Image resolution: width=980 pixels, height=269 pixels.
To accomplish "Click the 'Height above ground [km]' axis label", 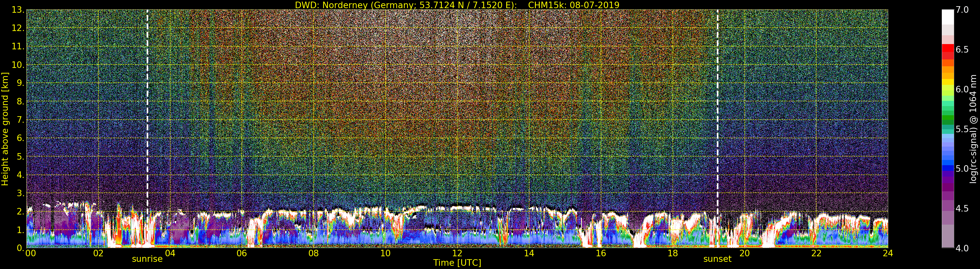I will [5, 129].
